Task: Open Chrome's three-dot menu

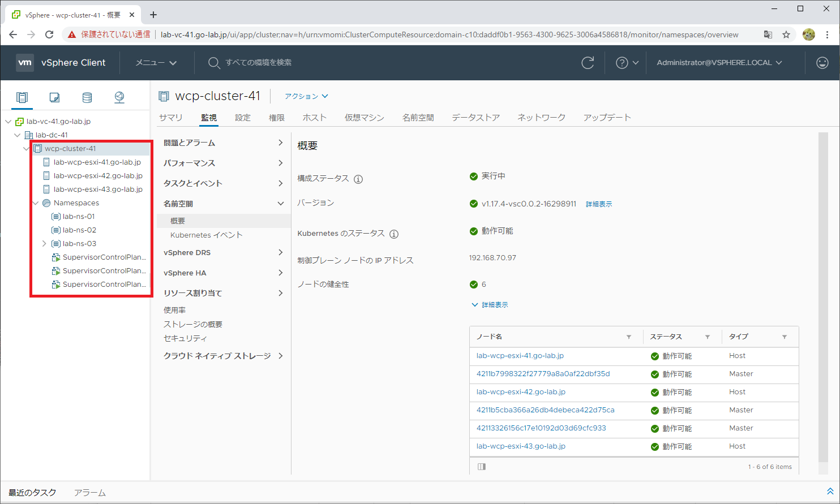Action: [x=827, y=35]
